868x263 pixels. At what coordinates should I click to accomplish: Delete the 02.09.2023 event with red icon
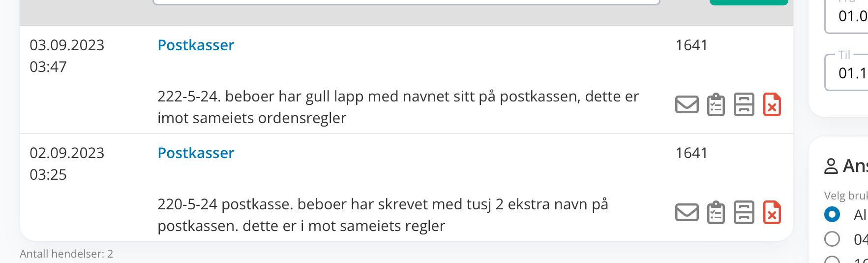(x=772, y=212)
